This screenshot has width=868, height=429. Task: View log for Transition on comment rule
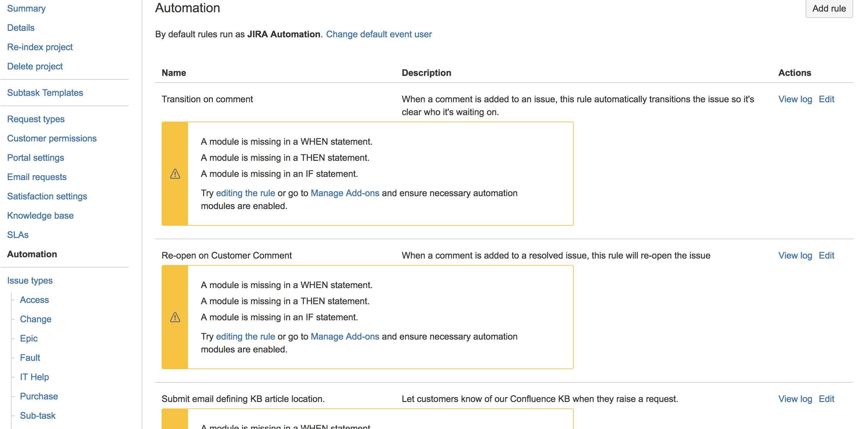795,99
